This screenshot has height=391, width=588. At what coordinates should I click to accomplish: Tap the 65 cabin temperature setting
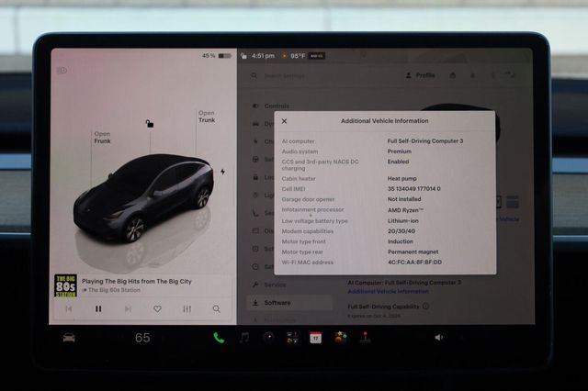click(x=142, y=338)
